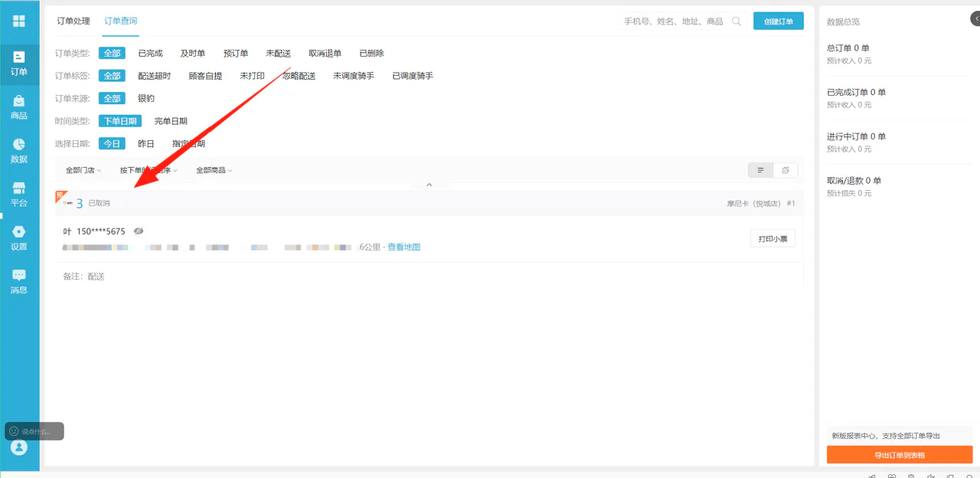Open 消息 in the sidebar
This screenshot has width=980, height=478.
tap(19, 282)
